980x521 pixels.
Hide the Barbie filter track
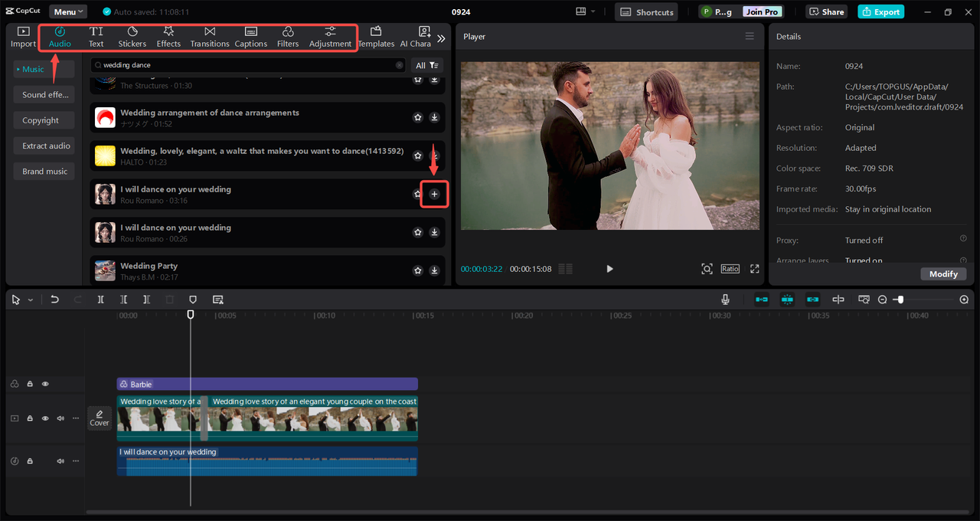pos(45,384)
